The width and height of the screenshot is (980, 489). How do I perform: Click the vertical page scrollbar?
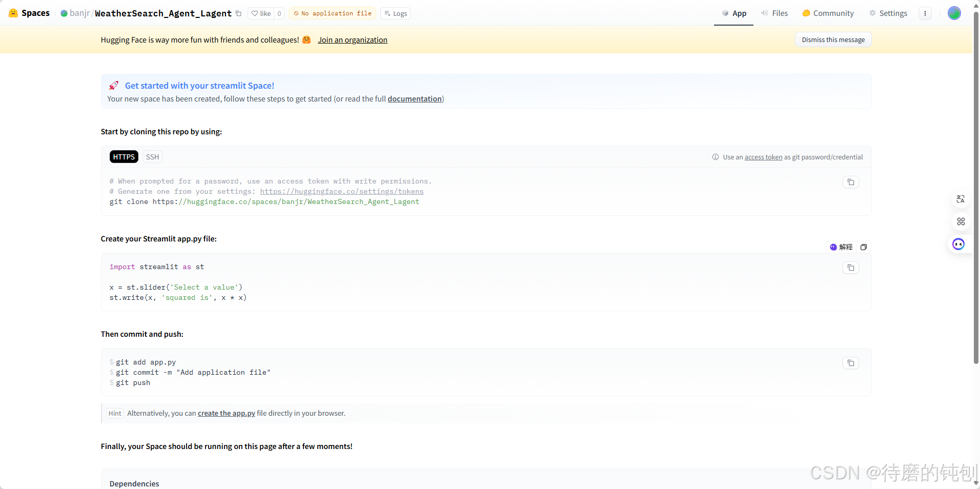point(976,187)
